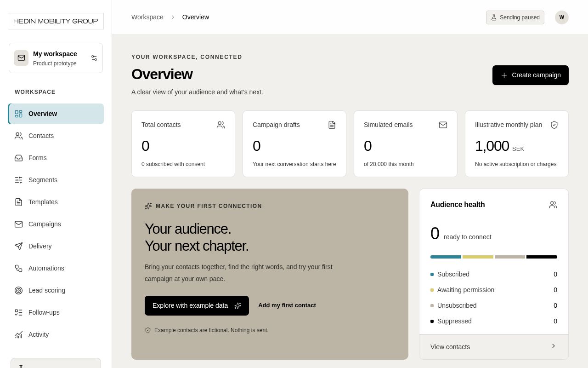
Task: Open My workspace switcher card
Action: tap(56, 58)
